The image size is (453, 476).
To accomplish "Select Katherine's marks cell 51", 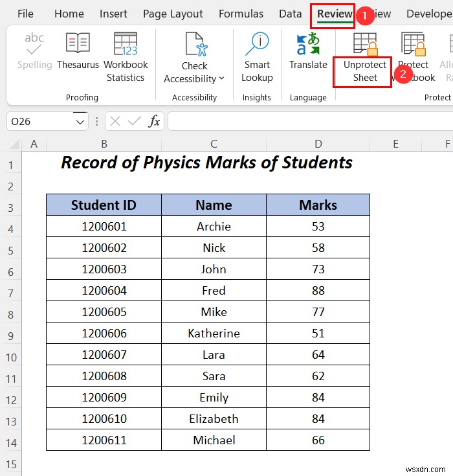I will point(318,334).
